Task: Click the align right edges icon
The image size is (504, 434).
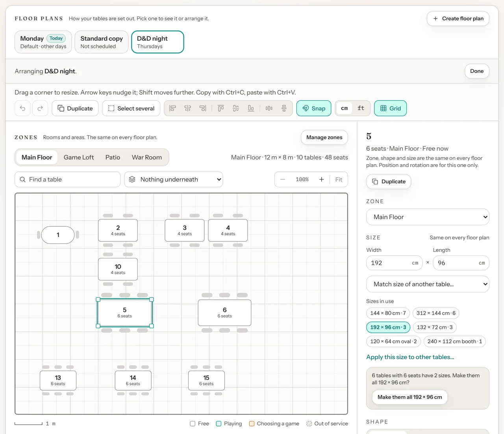Action: 203,108
